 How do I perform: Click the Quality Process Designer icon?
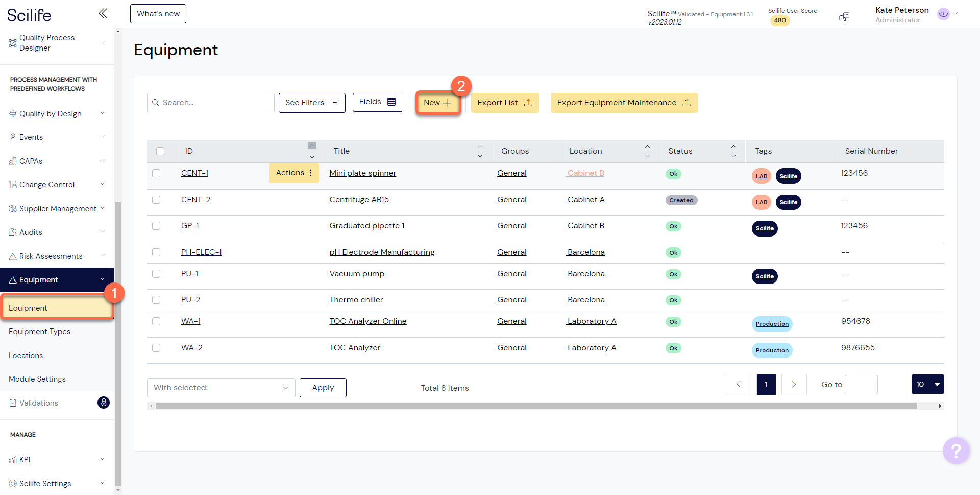coord(13,43)
